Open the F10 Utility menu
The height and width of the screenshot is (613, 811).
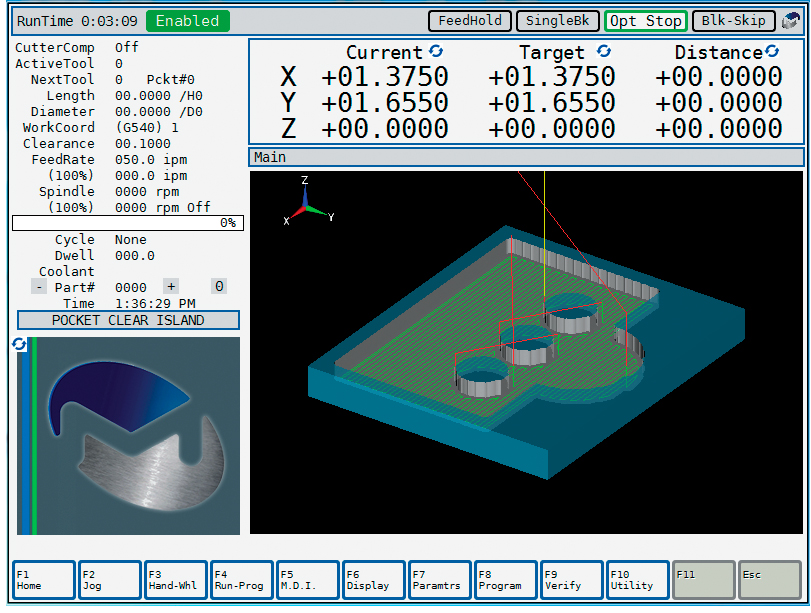[636, 580]
